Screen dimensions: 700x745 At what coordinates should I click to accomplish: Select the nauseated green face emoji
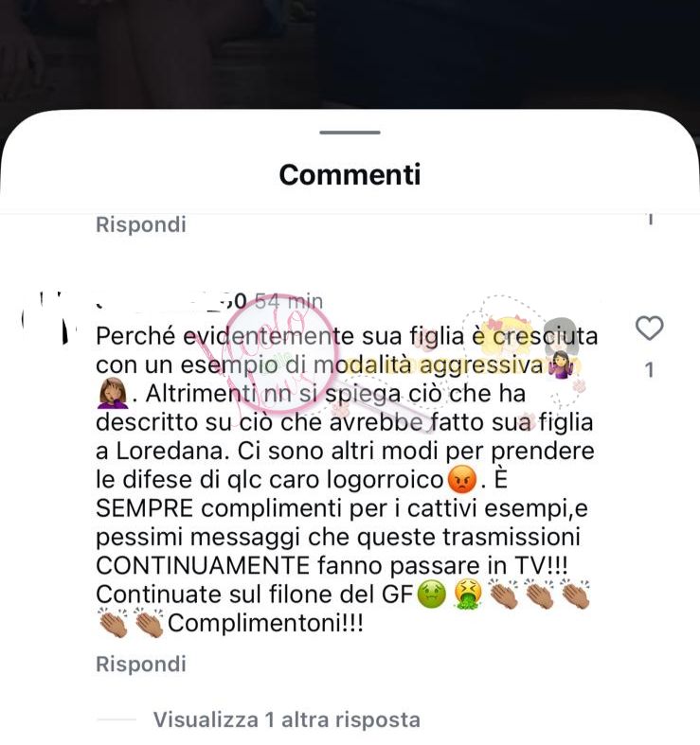click(431, 594)
